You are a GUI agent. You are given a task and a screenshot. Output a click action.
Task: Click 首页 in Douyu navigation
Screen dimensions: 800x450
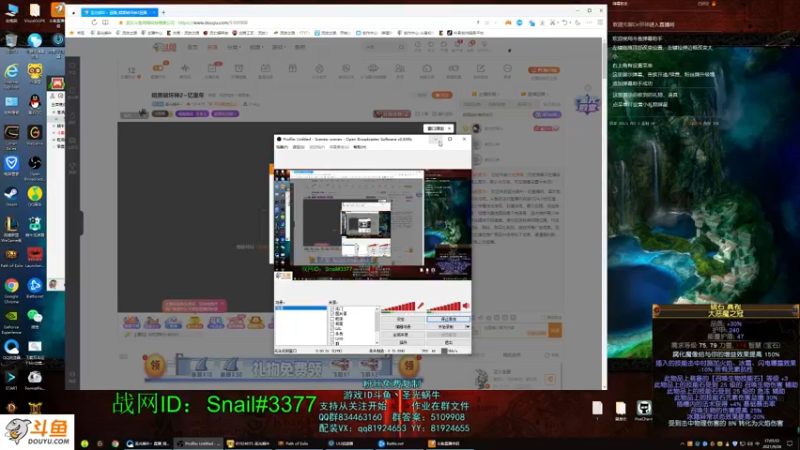coord(192,47)
